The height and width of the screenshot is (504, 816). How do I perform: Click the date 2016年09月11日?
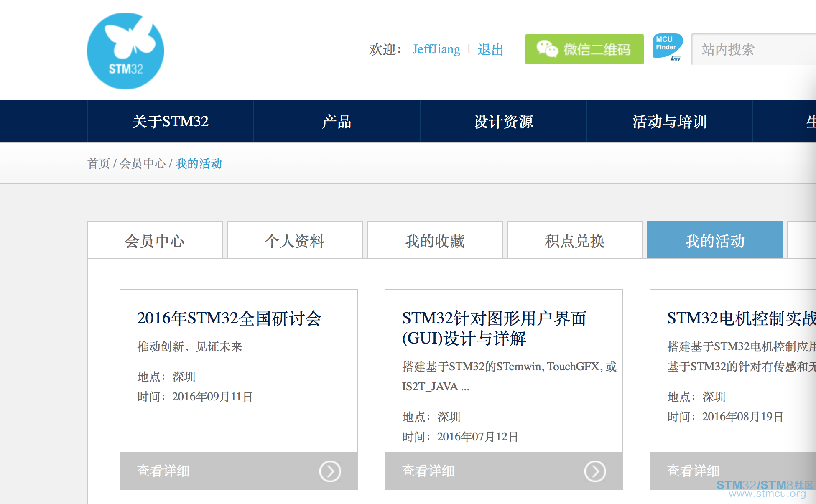click(x=212, y=397)
